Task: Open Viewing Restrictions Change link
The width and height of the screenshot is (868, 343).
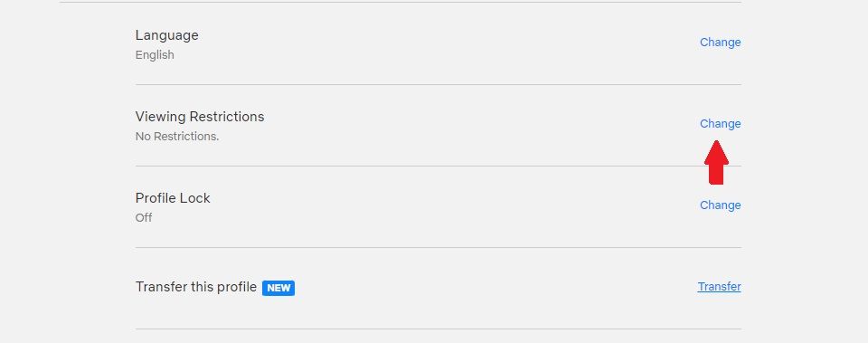Action: tap(721, 124)
